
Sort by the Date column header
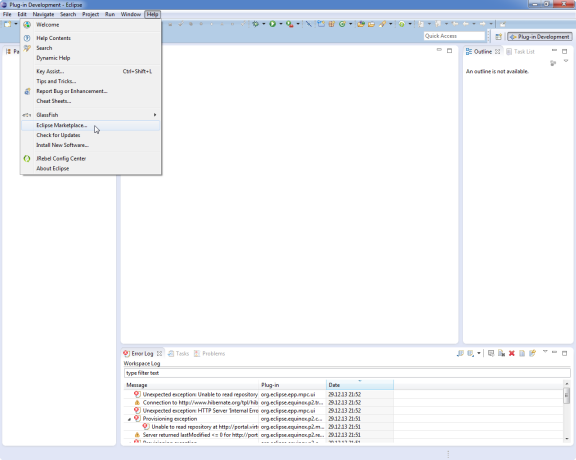pyautogui.click(x=360, y=385)
